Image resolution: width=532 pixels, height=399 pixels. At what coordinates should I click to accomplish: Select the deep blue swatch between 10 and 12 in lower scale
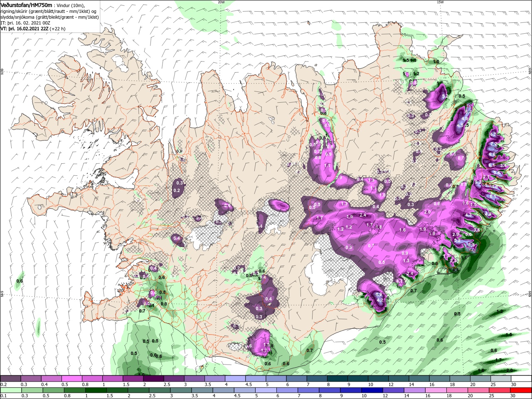click(x=372, y=390)
